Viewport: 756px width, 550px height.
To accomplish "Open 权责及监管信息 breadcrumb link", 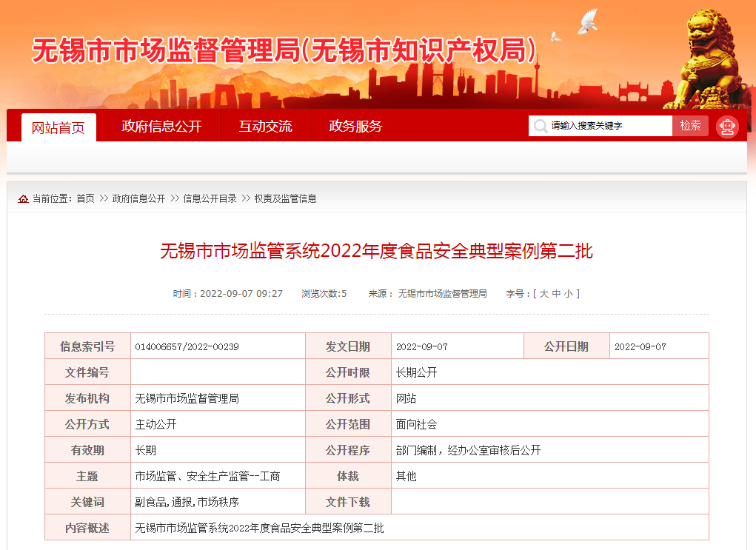I will pos(285,198).
